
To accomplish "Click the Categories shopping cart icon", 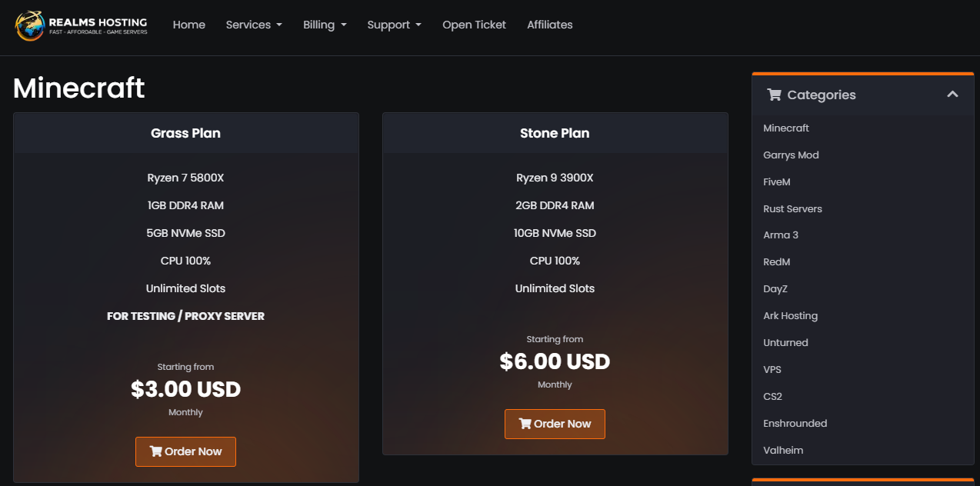I will pos(774,95).
